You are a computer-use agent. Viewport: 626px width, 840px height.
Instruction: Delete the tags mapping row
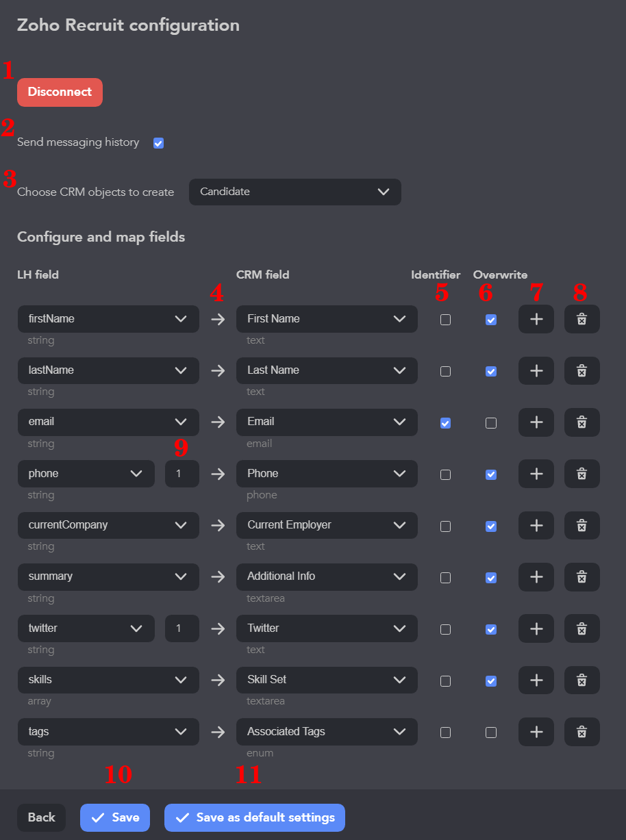coord(582,732)
